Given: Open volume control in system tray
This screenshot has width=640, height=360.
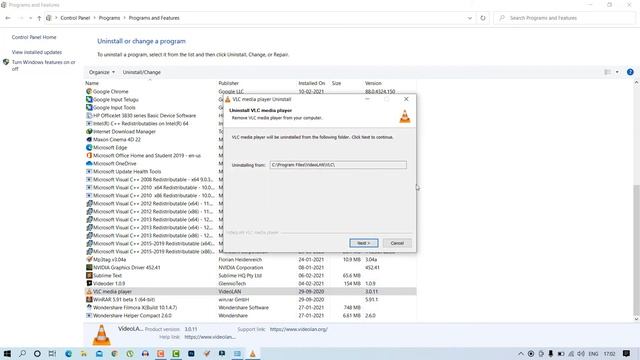Looking at the screenshot, I should 581,353.
